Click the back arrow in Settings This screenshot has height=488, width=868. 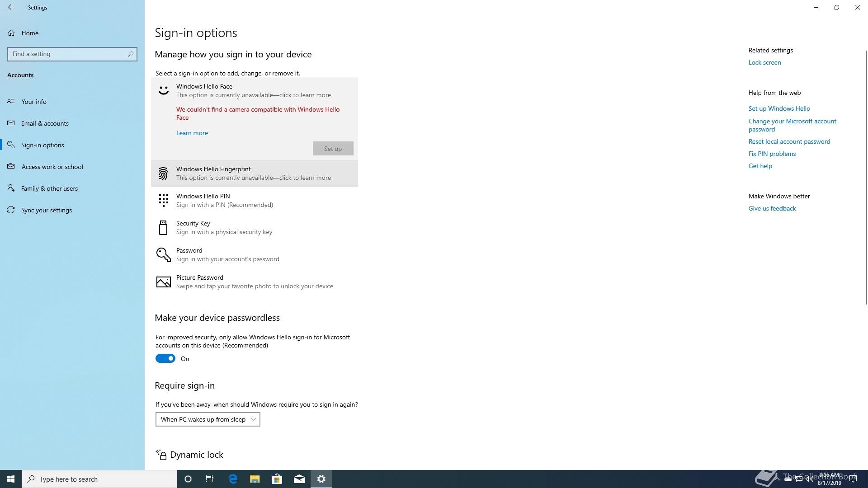point(11,7)
